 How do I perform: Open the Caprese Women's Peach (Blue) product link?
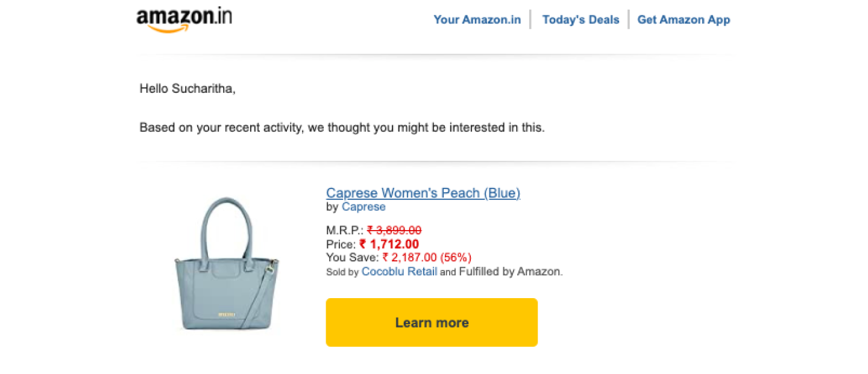(423, 193)
